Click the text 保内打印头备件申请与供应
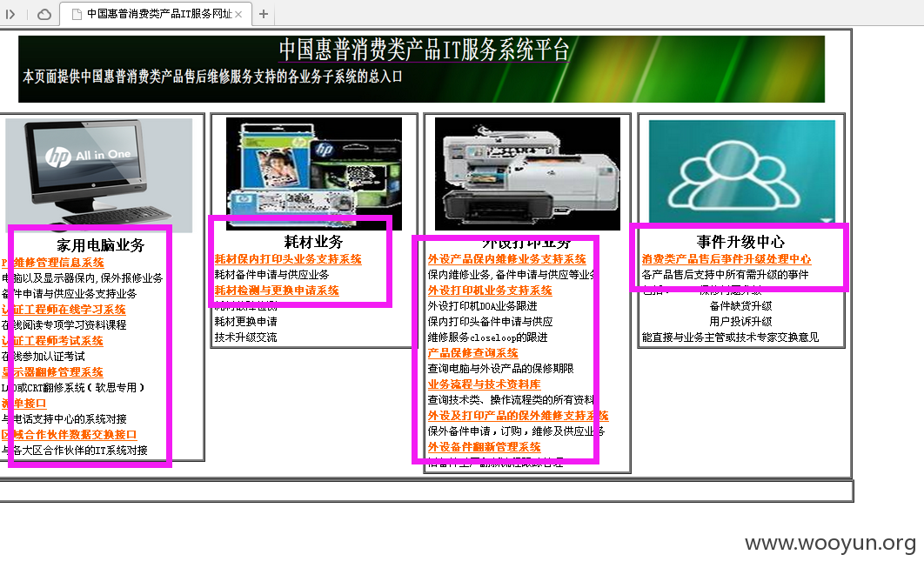 pos(491,322)
